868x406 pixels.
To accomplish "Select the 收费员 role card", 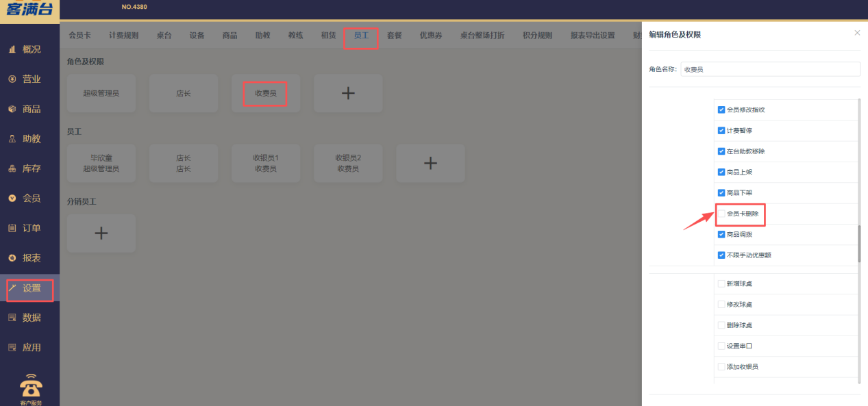I will pos(265,93).
